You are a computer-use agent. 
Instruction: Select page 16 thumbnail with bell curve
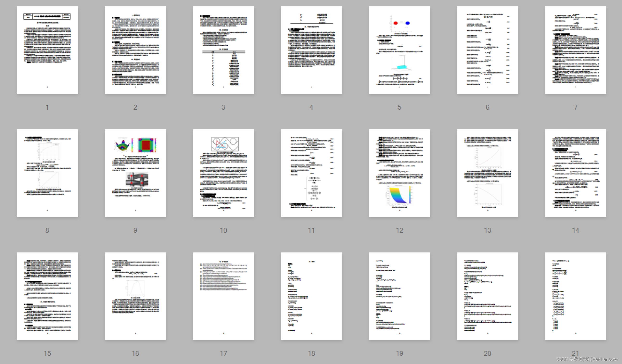135,296
